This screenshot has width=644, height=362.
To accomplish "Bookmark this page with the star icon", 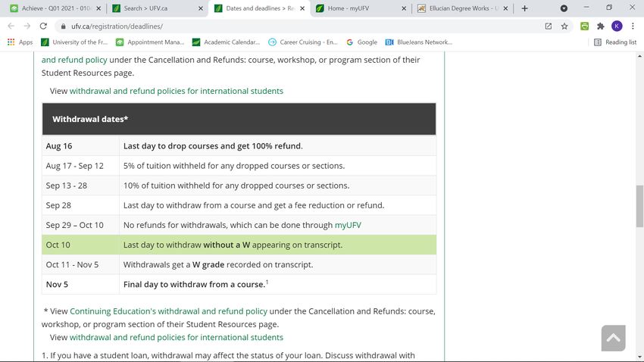I will click(564, 27).
